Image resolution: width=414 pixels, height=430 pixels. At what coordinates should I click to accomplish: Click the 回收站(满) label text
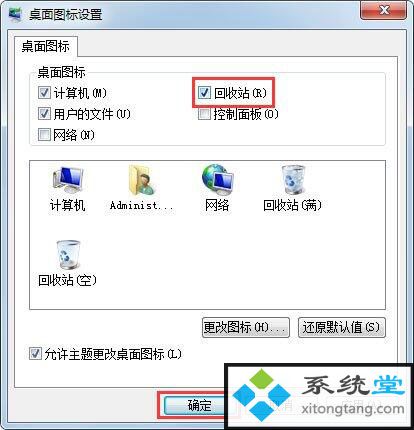[x=292, y=205]
